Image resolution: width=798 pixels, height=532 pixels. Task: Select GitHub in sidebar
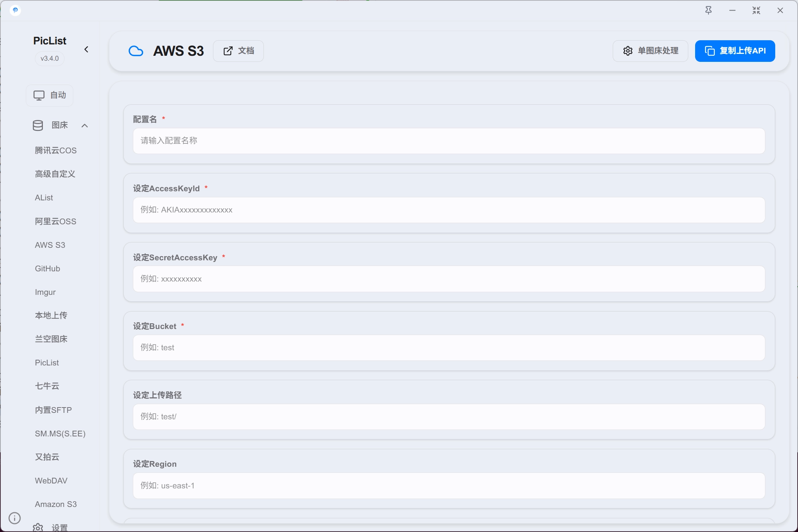pos(47,269)
